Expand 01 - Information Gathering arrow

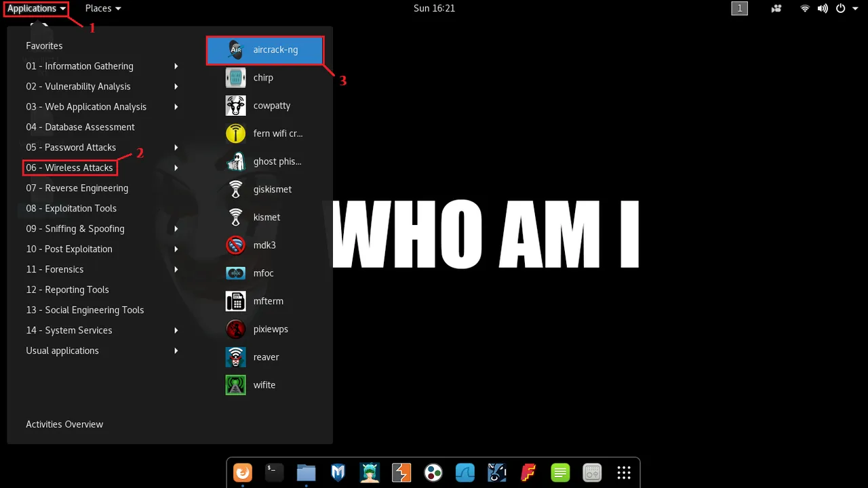point(176,66)
